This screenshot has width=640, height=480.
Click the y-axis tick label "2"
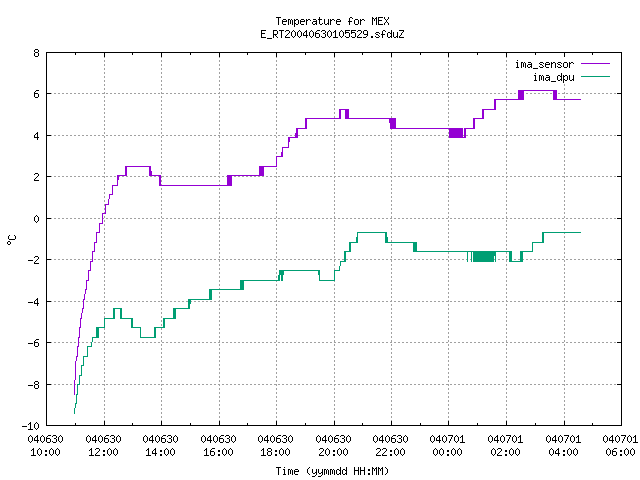37,177
